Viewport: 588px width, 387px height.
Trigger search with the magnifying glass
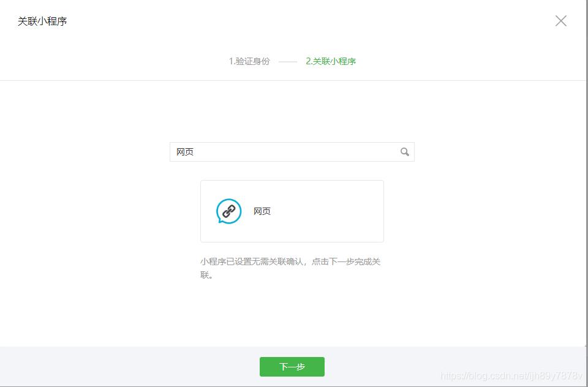click(404, 151)
